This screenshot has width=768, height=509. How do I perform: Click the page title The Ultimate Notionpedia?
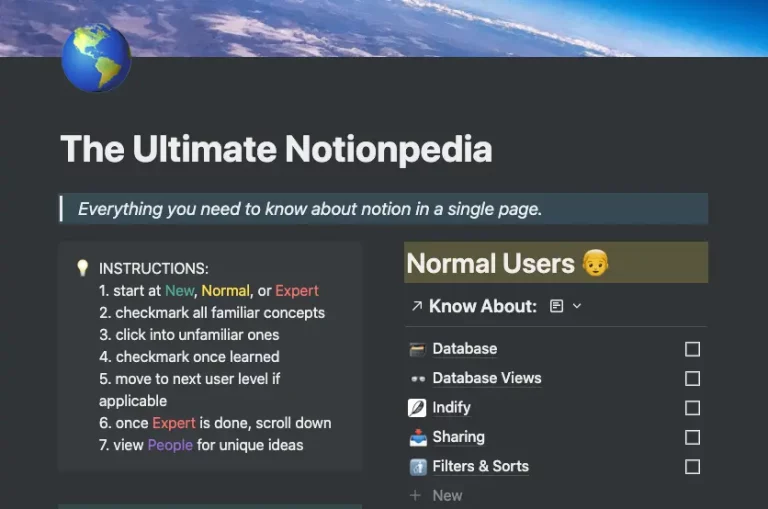coord(276,149)
